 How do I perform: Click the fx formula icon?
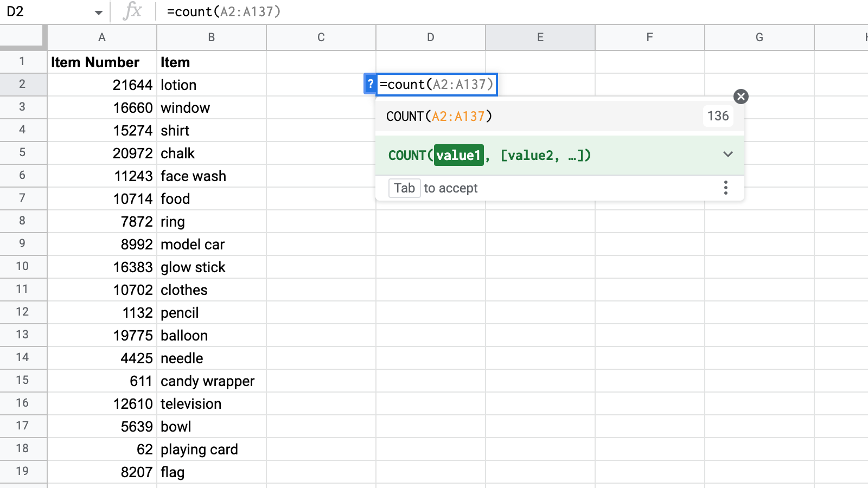tap(132, 11)
